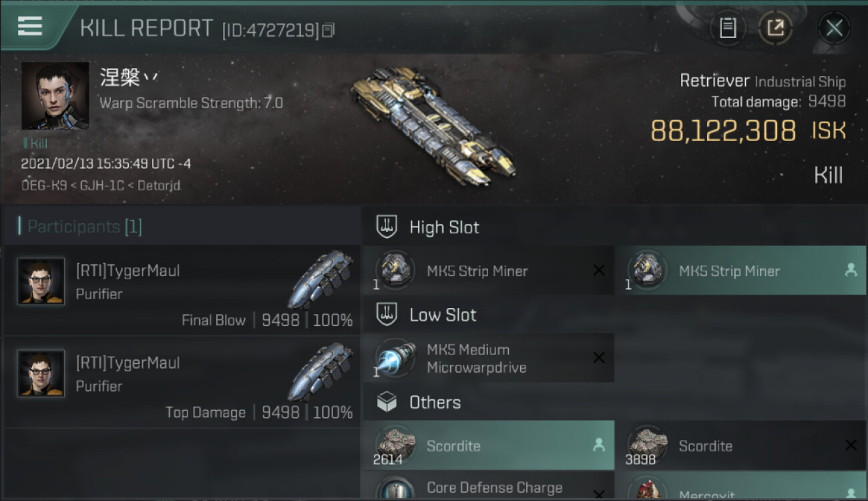Open the clipboard notes icon

click(x=728, y=27)
